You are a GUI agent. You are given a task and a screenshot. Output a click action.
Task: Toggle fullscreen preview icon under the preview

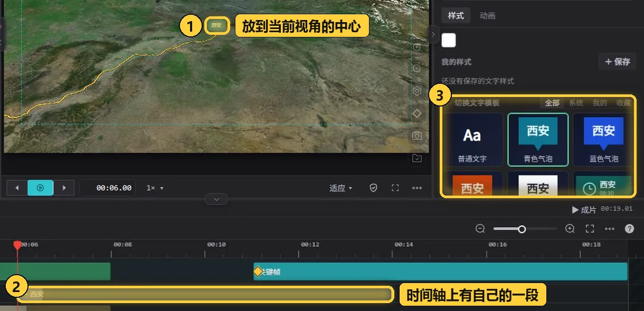(x=395, y=188)
